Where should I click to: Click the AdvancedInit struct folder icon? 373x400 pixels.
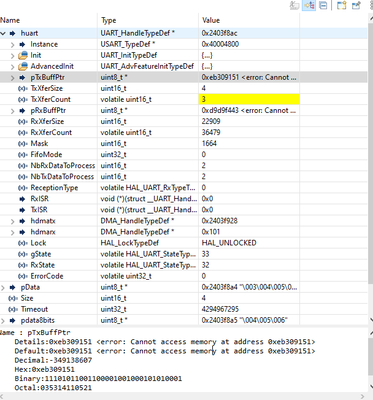tap(23, 66)
